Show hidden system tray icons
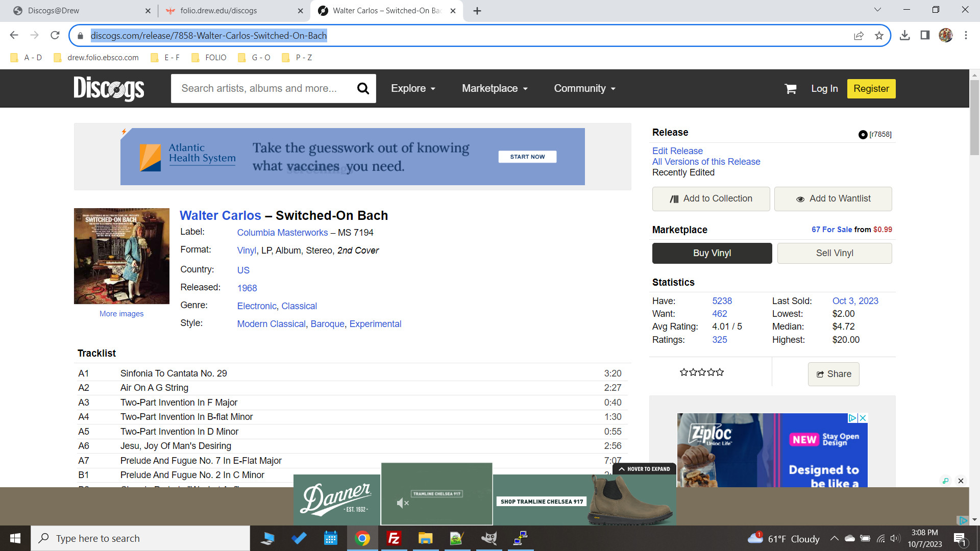Viewport: 980px width, 551px height. pyautogui.click(x=834, y=538)
